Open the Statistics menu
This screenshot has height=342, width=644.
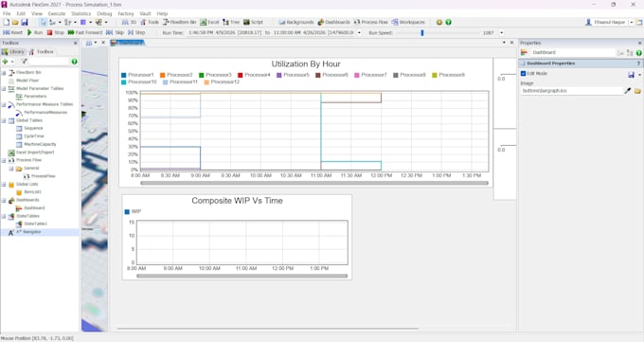(80, 13)
